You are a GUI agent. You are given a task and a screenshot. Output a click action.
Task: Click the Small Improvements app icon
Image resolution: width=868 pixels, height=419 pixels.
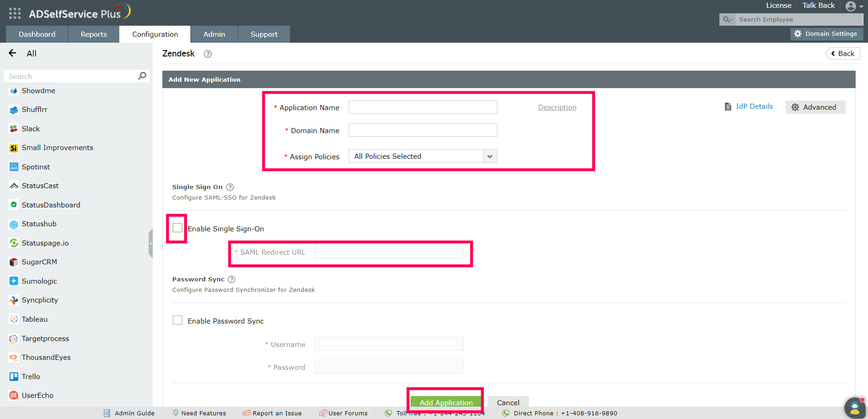tap(14, 148)
